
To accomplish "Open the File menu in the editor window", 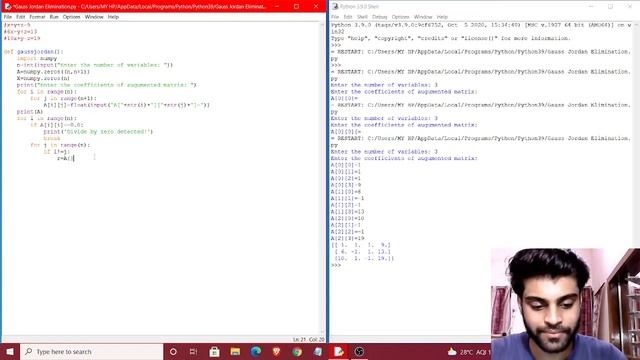I will coord(8,17).
